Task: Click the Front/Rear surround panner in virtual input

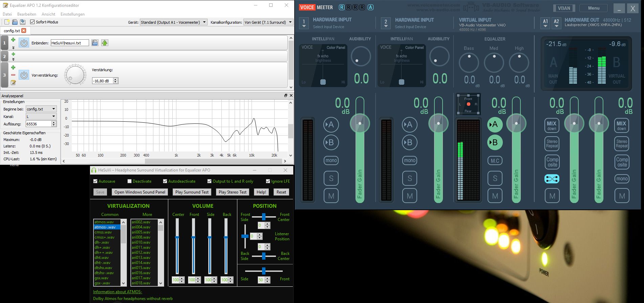Action: [468, 104]
